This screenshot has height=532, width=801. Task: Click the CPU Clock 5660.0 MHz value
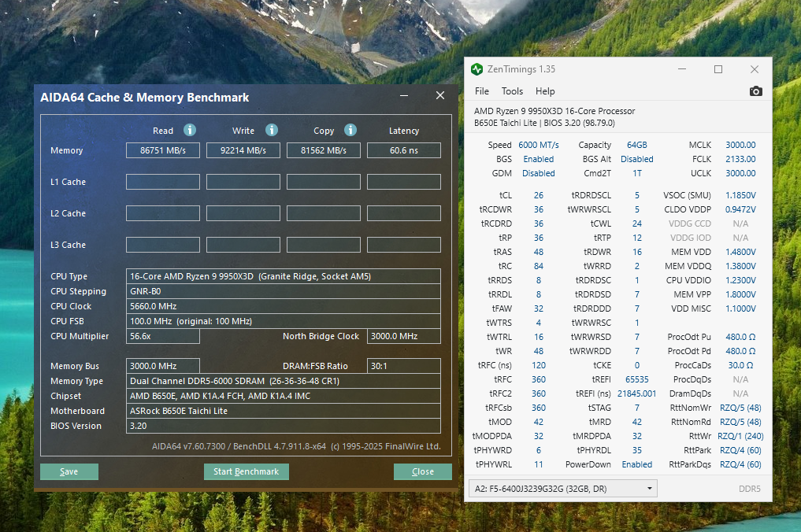pyautogui.click(x=284, y=306)
